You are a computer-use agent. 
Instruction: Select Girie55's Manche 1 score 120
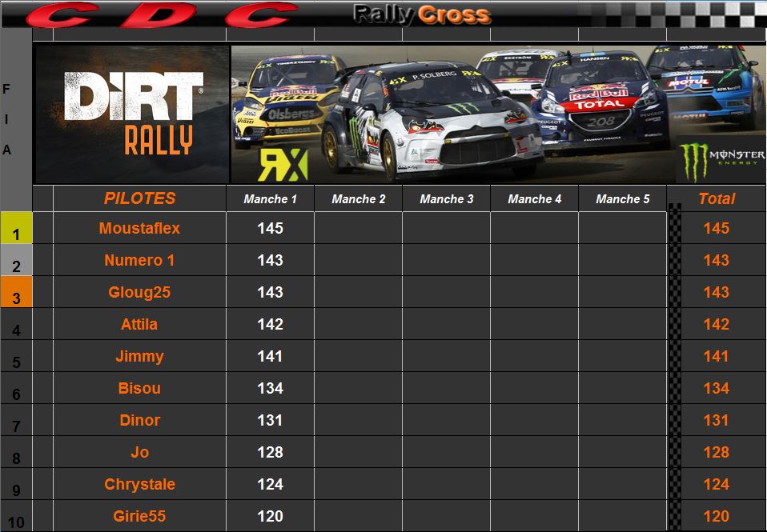coord(270,516)
